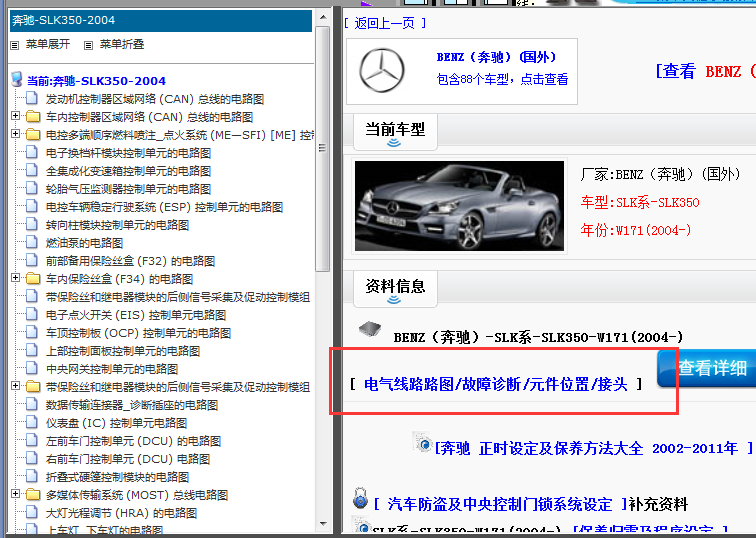This screenshot has height=538, width=756.
Task: Click document icon of 全集成化变速箱控制单元的电路图
Action: [32, 171]
